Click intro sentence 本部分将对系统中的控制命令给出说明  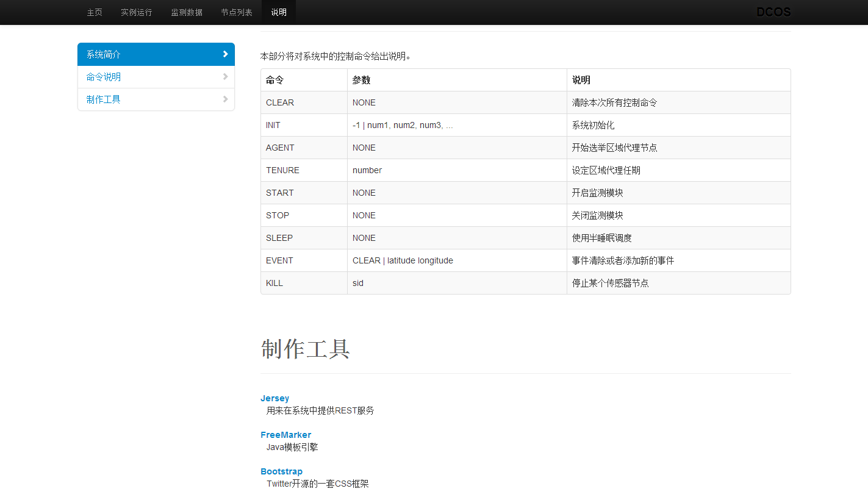click(335, 56)
